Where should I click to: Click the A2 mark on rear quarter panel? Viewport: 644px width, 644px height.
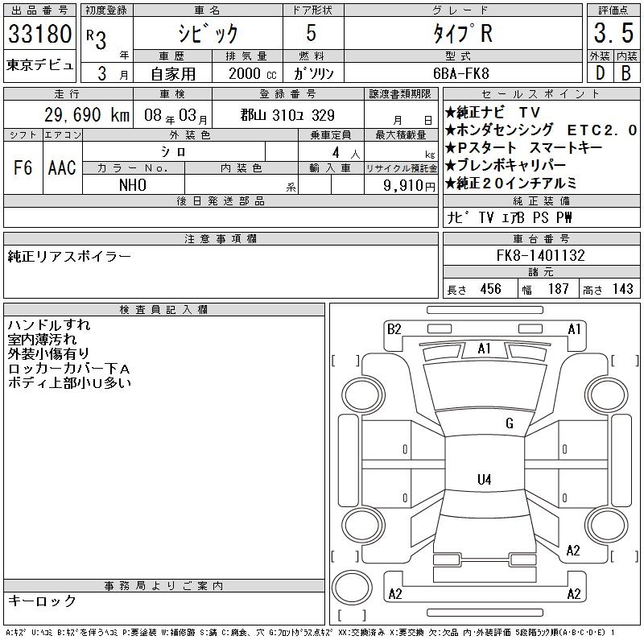point(573,551)
